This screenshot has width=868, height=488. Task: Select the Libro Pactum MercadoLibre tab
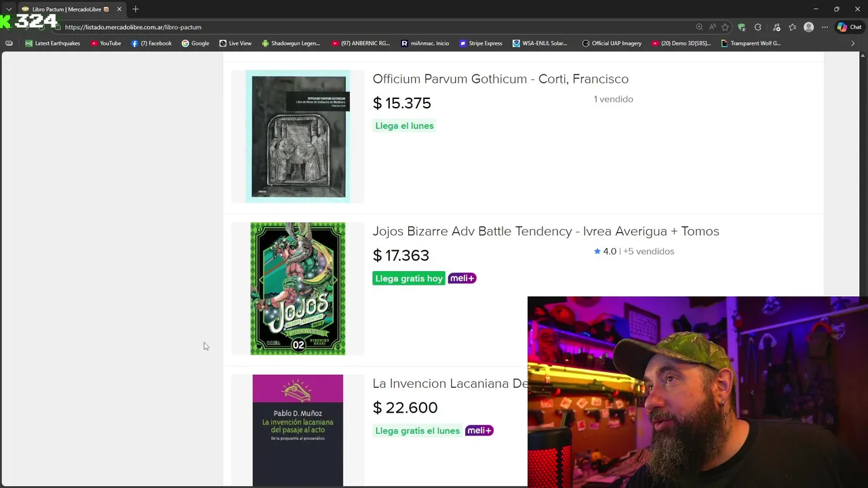pyautogui.click(x=71, y=9)
